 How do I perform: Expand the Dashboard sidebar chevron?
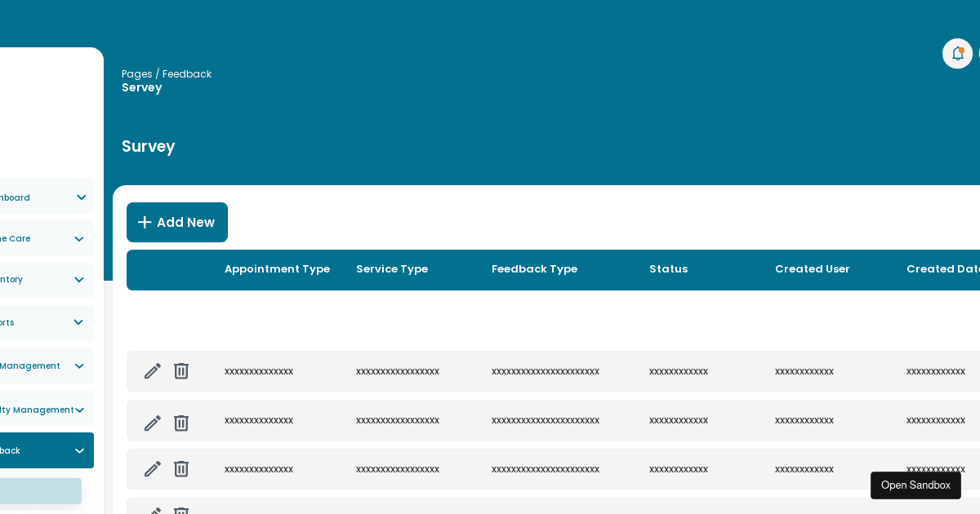pos(82,197)
